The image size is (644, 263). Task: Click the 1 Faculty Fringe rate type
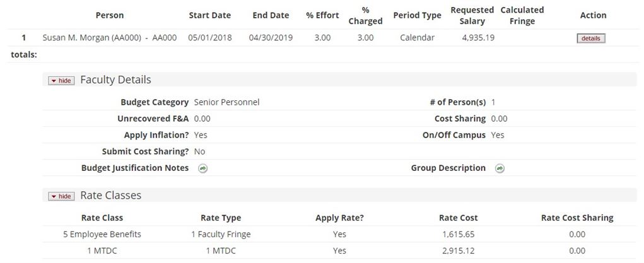pyautogui.click(x=221, y=234)
